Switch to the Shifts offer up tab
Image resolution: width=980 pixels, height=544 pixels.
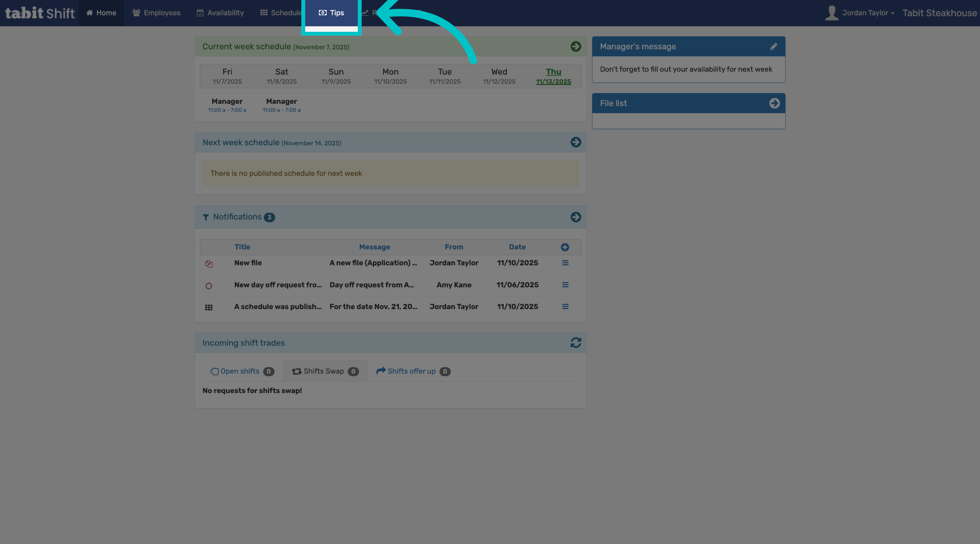[x=413, y=371]
